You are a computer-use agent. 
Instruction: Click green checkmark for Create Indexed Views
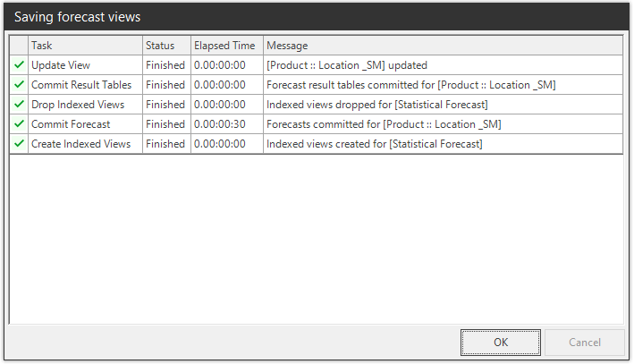(19, 144)
